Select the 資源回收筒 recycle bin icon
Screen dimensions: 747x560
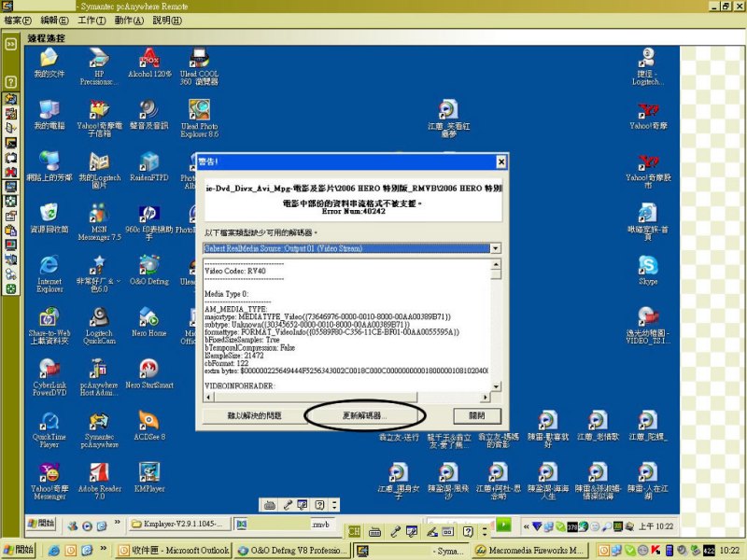(49, 218)
